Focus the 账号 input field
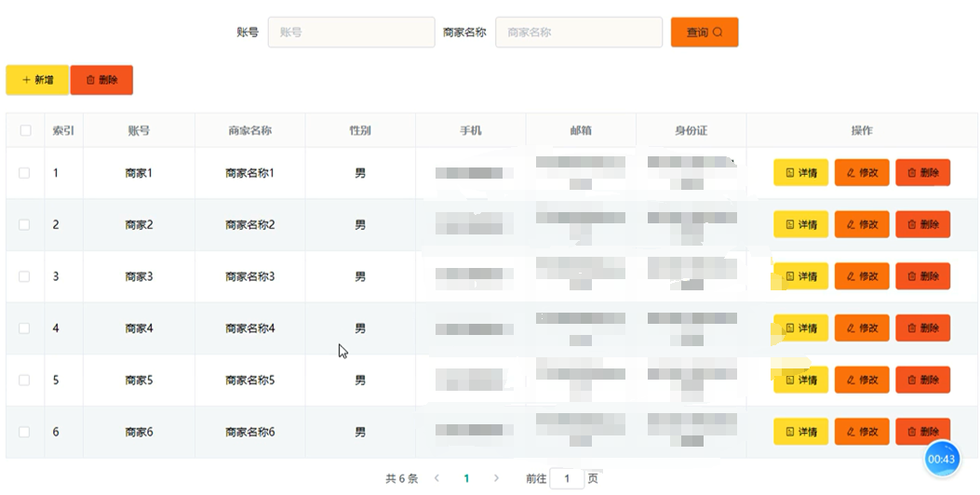Screen dimensions: 980x495 point(351,32)
